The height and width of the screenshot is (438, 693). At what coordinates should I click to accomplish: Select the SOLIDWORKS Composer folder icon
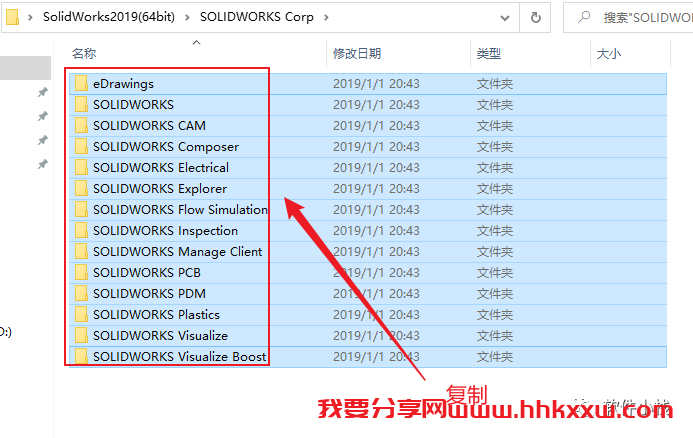point(81,146)
